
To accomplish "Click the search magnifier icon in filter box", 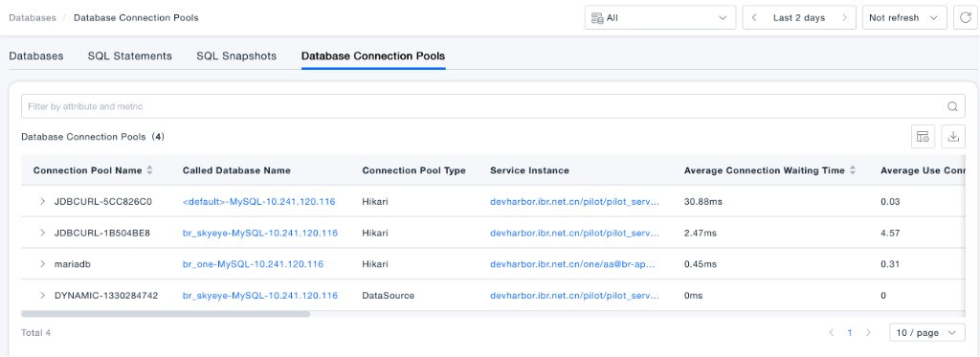I will coord(952,106).
